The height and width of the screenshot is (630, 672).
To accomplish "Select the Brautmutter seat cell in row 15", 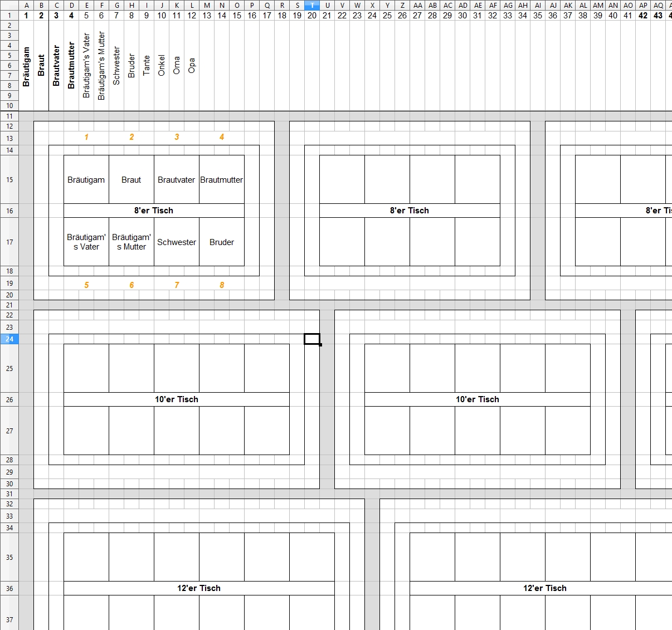I will pyautogui.click(x=221, y=180).
